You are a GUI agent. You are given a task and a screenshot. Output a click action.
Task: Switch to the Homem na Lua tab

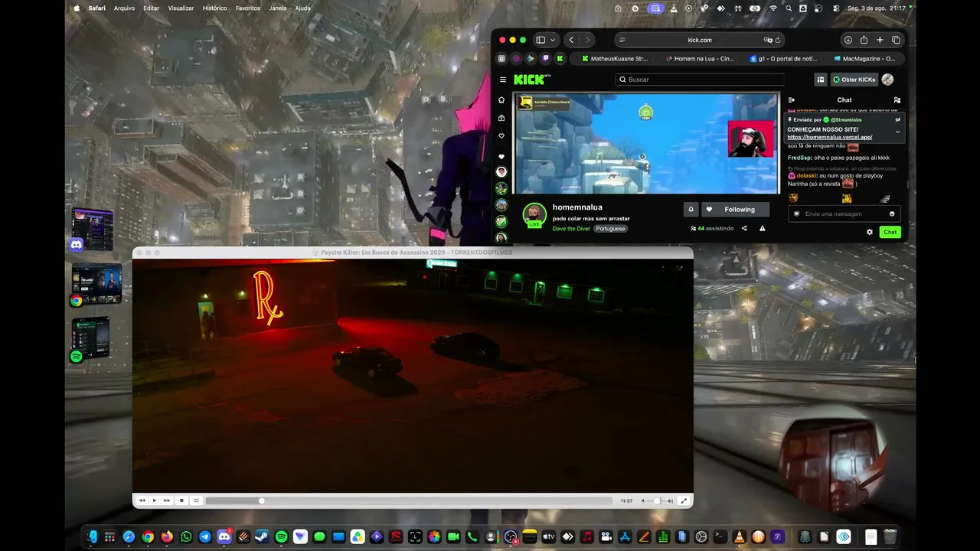(698, 58)
